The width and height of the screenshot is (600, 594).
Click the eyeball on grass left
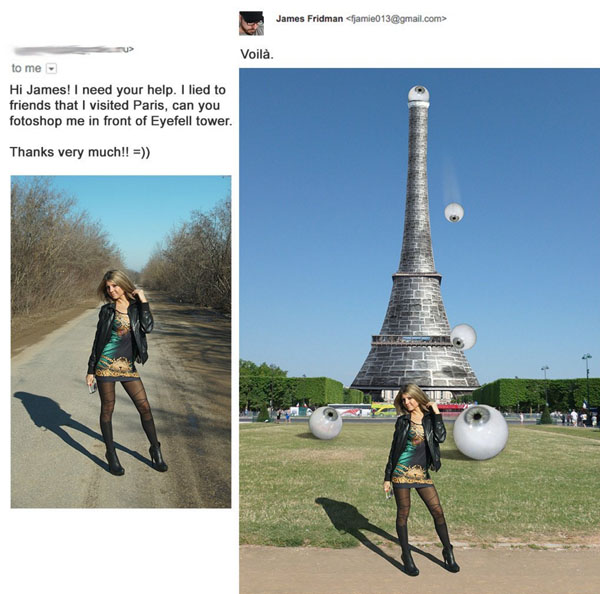point(325,423)
